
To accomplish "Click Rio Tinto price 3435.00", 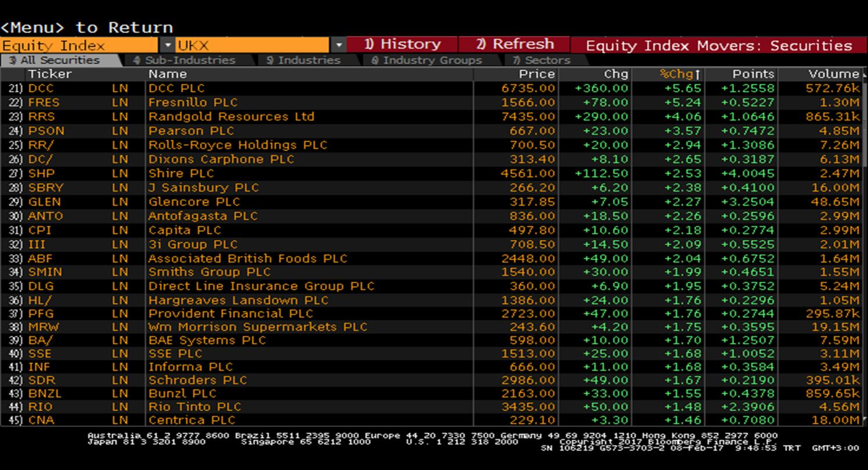I will coord(528,407).
